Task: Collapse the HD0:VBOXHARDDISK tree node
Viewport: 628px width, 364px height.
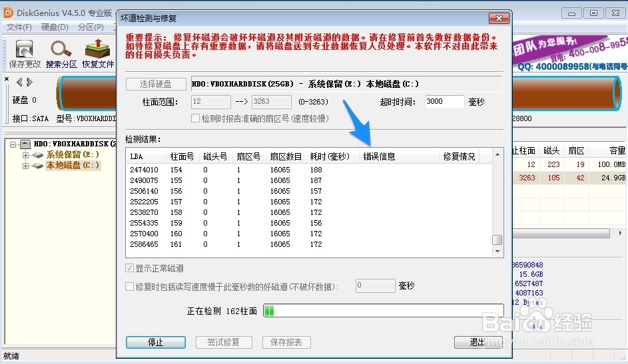Action: tap(13, 144)
